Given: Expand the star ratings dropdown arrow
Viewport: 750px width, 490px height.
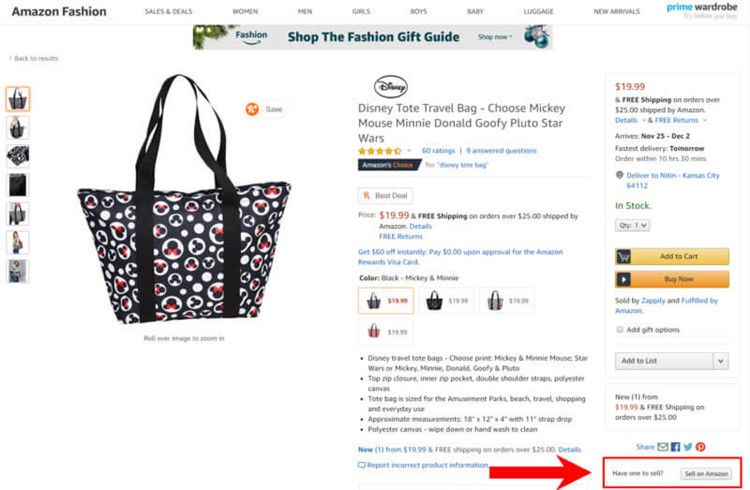Looking at the screenshot, I should [409, 151].
